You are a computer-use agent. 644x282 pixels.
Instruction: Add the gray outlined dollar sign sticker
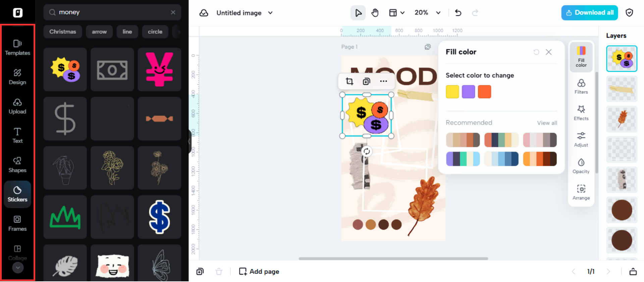(65, 119)
